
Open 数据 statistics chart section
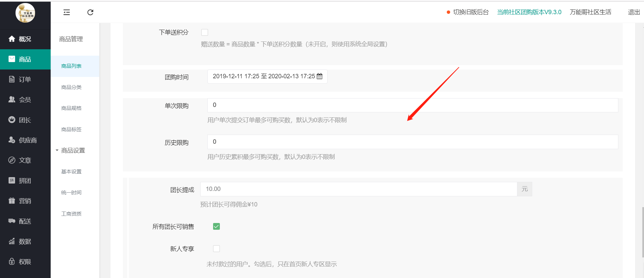[12, 241]
